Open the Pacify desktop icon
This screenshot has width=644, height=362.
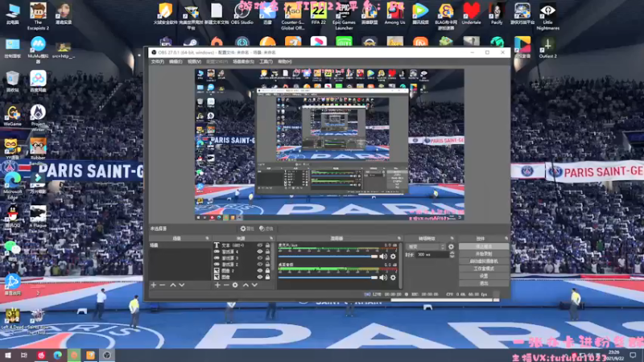click(497, 14)
